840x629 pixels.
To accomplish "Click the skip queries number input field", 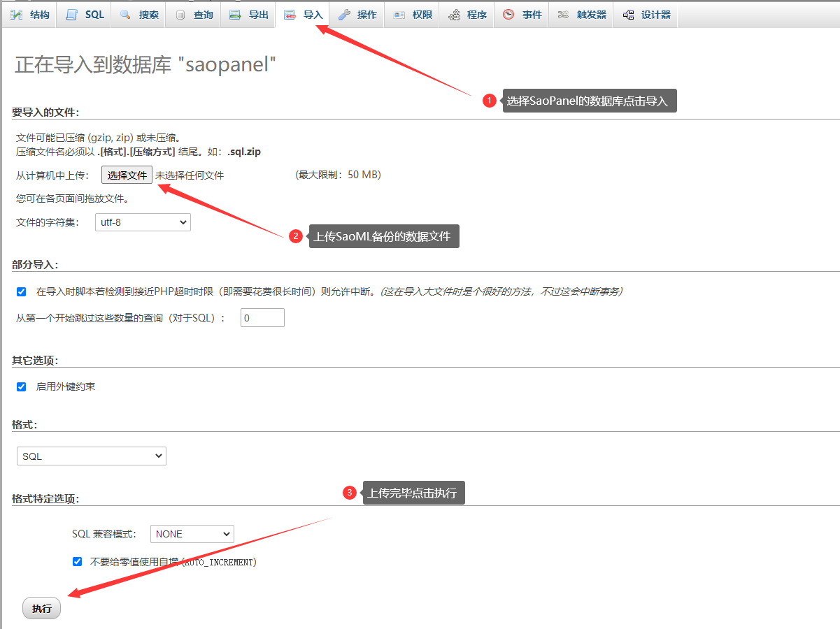I will coord(262,318).
